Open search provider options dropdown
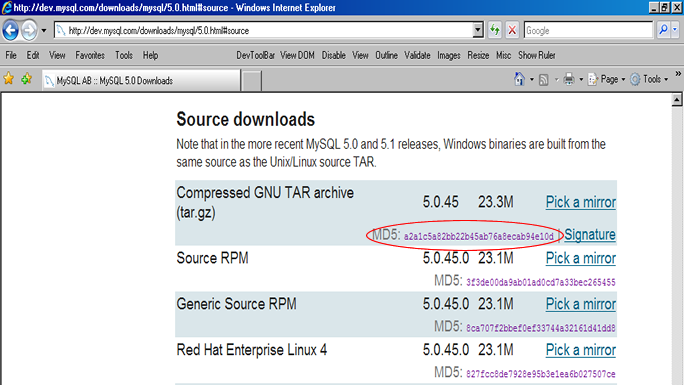684x385 pixels. (675, 30)
